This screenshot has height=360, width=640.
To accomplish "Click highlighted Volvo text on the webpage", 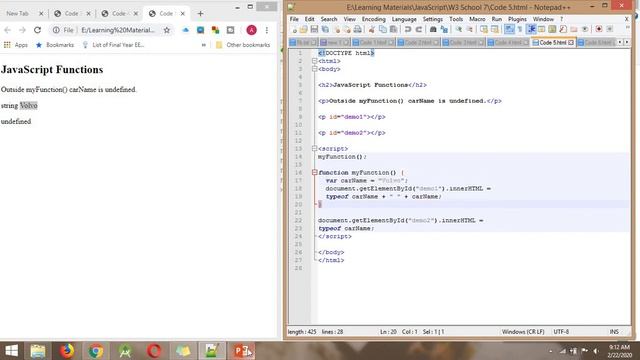I will (x=29, y=105).
